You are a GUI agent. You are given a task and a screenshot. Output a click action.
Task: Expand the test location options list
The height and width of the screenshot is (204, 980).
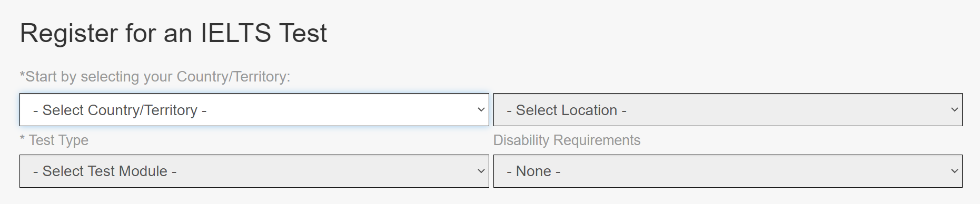[728, 110]
